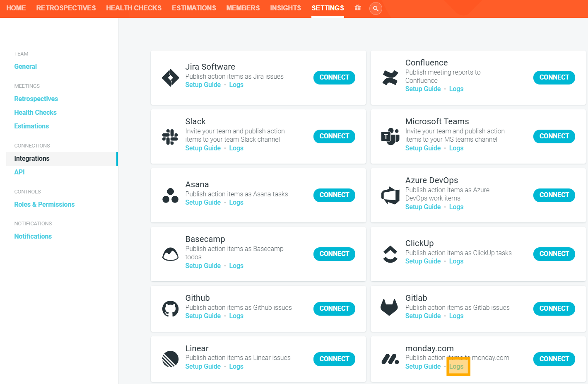Viewport: 588px width, 384px height.
Task: Connect the monday.com integration
Action: pos(554,359)
